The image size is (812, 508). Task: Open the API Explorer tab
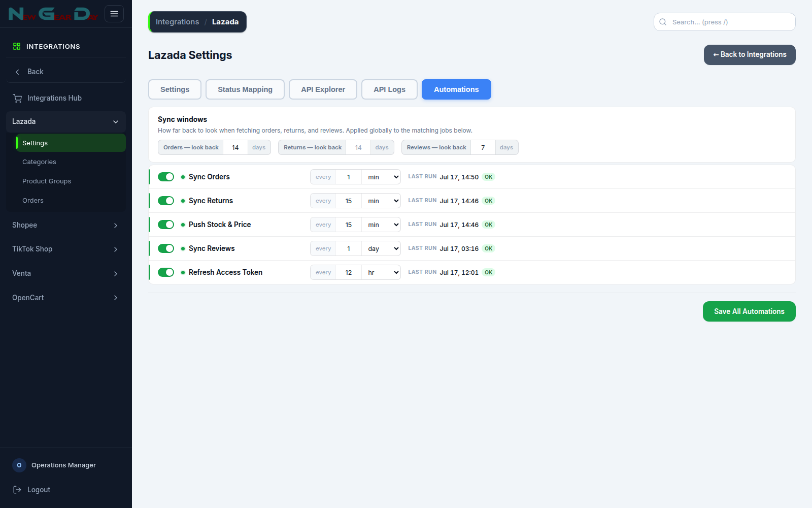(323, 89)
